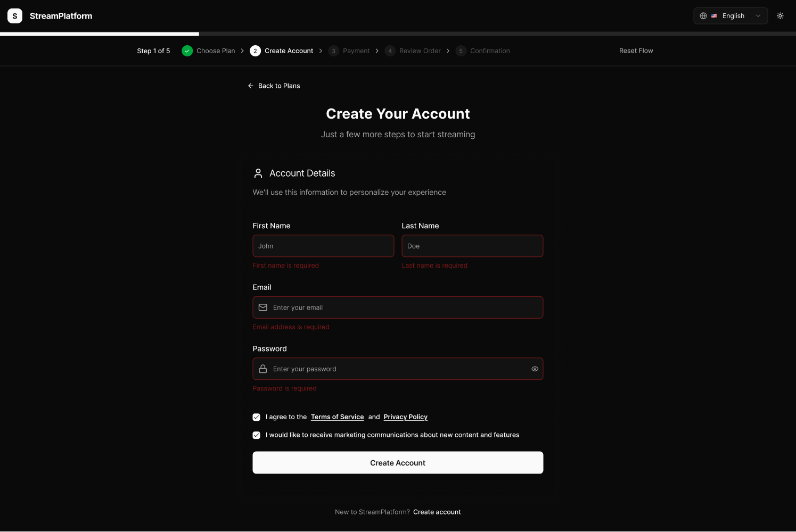Click the envelope icon in the Email field

pyautogui.click(x=262, y=307)
